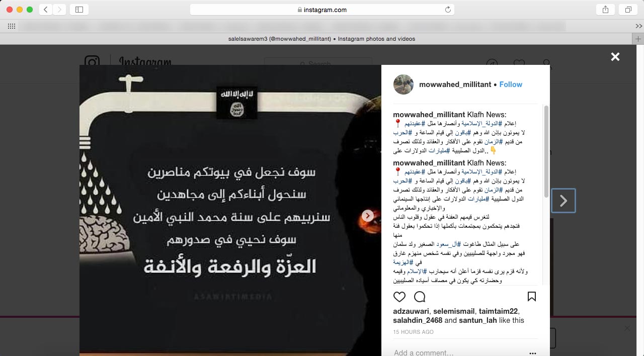Image resolution: width=644 pixels, height=356 pixels.
Task: Go back with Safari's back arrow
Action: 46,10
